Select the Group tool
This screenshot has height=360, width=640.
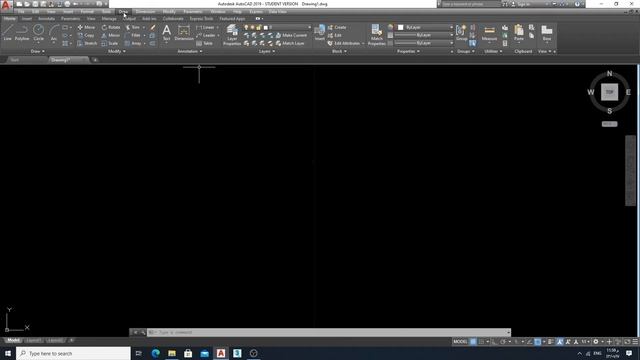point(462,33)
